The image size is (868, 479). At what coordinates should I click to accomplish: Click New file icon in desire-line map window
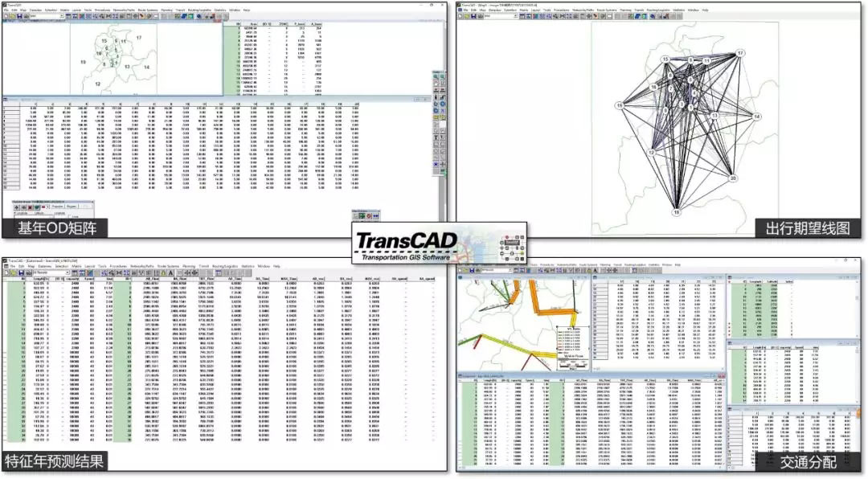(461, 17)
